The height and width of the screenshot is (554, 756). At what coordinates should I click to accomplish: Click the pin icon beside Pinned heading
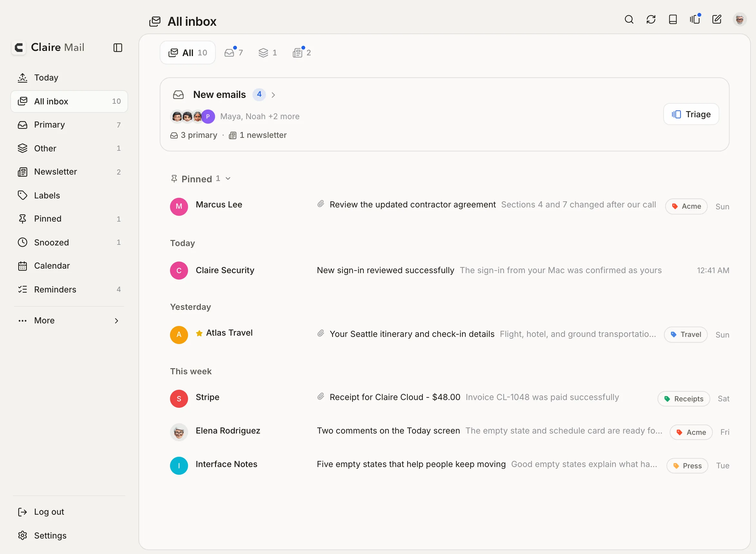tap(174, 179)
